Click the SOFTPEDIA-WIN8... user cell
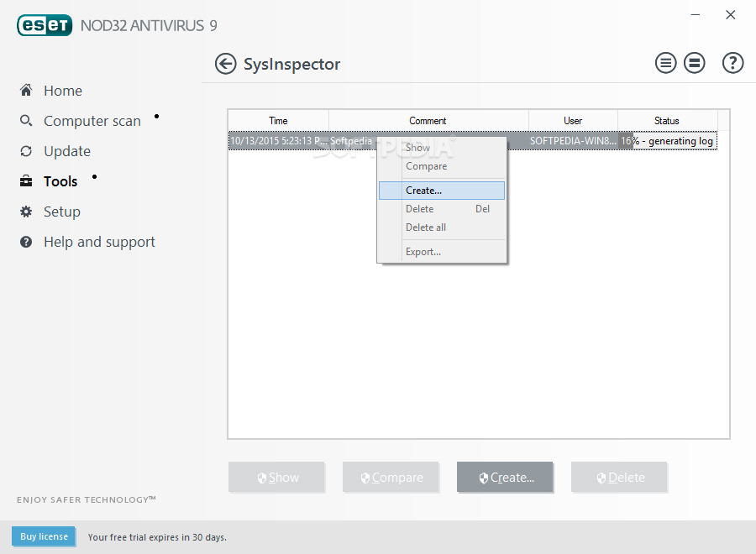The width and height of the screenshot is (756, 554). [x=573, y=141]
